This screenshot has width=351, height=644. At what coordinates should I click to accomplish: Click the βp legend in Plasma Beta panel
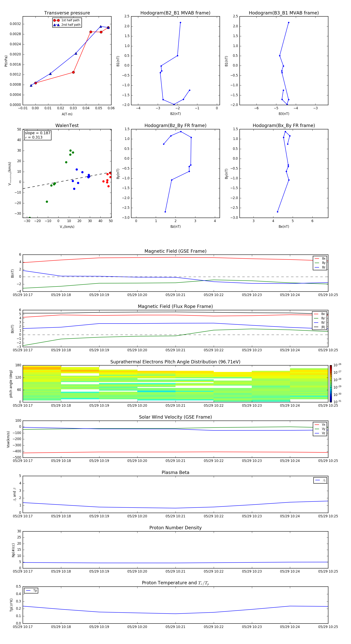point(320,480)
